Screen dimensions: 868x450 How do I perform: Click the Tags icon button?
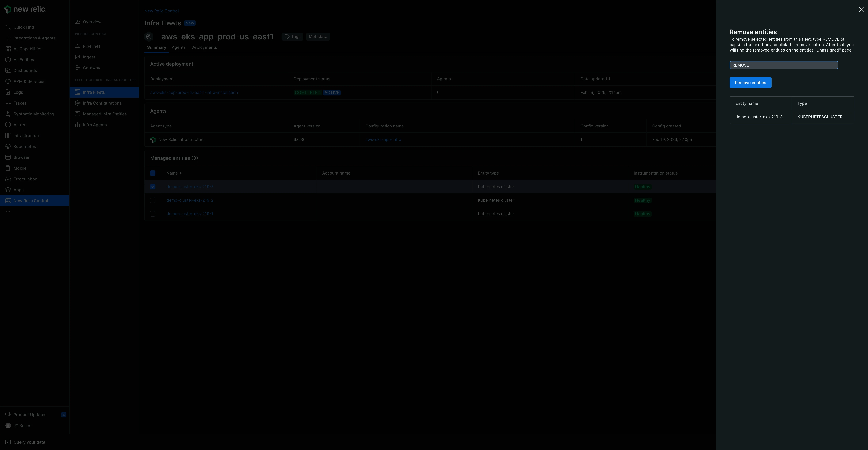click(292, 36)
